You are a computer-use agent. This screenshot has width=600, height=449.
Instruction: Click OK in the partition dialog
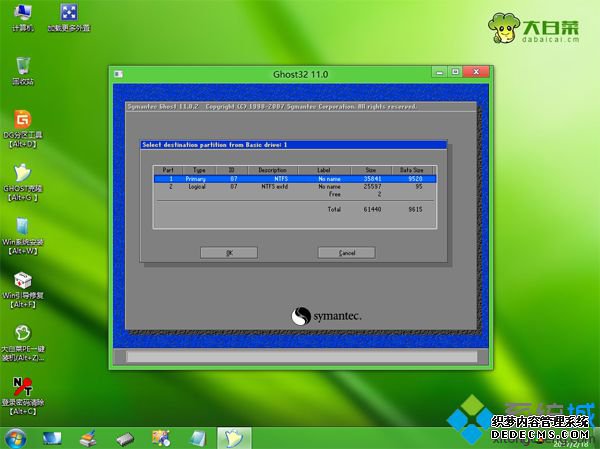tap(229, 253)
